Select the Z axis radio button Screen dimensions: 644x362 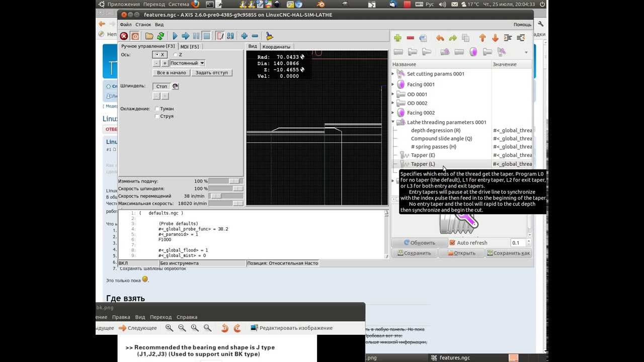click(x=178, y=54)
